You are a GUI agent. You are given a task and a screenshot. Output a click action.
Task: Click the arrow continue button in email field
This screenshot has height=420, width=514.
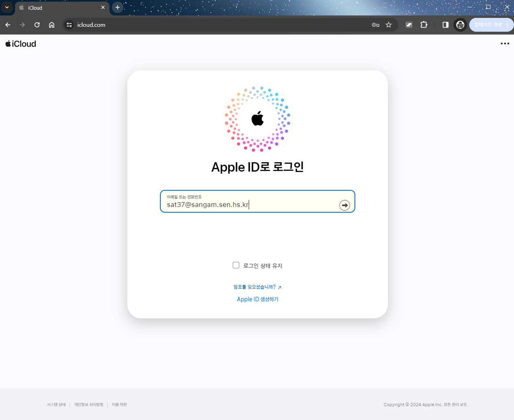[x=345, y=205]
